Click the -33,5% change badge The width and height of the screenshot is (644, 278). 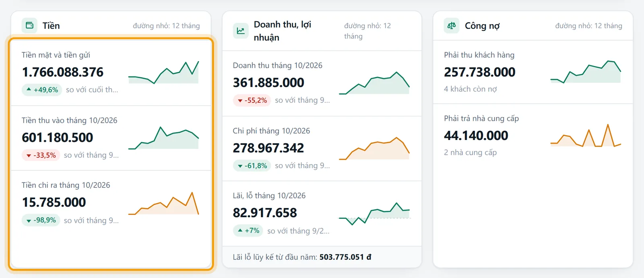(x=41, y=155)
